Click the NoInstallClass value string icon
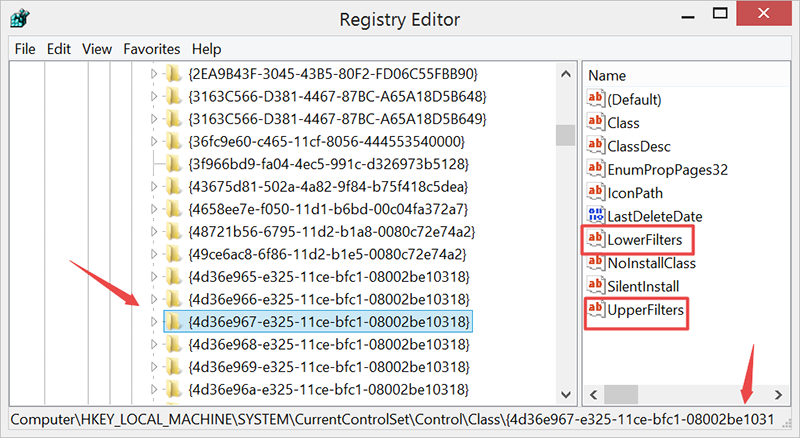Screen dimensions: 800x438 (595, 262)
